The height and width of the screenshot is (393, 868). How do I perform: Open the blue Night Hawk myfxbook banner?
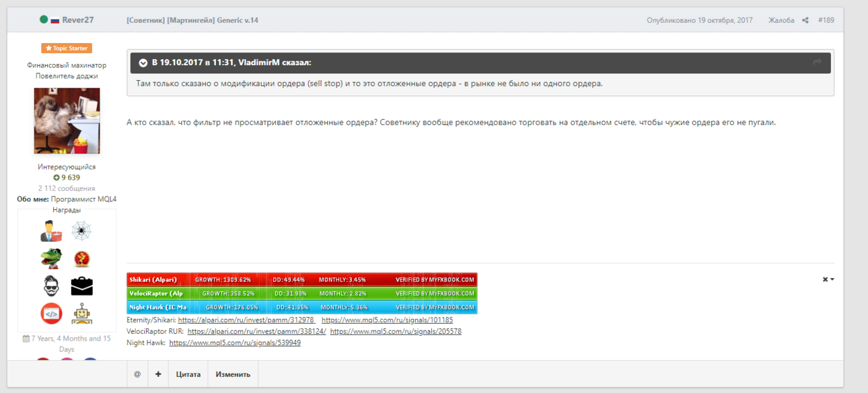tap(301, 308)
